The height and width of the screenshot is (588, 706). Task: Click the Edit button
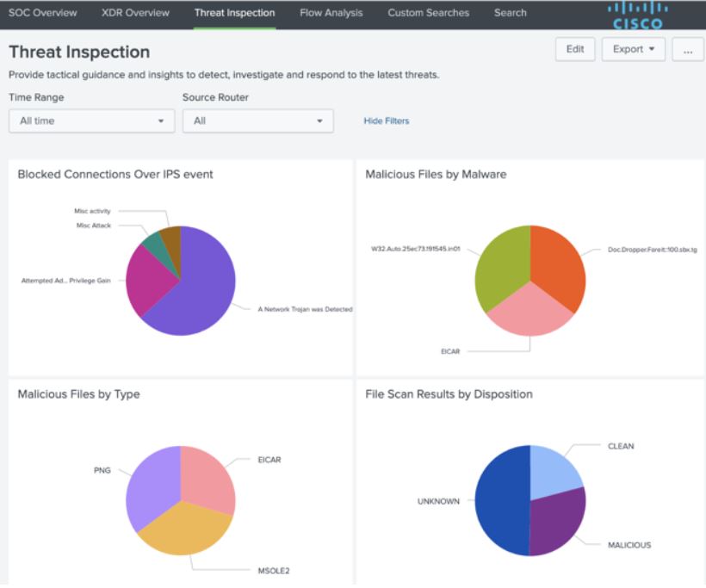(x=574, y=50)
